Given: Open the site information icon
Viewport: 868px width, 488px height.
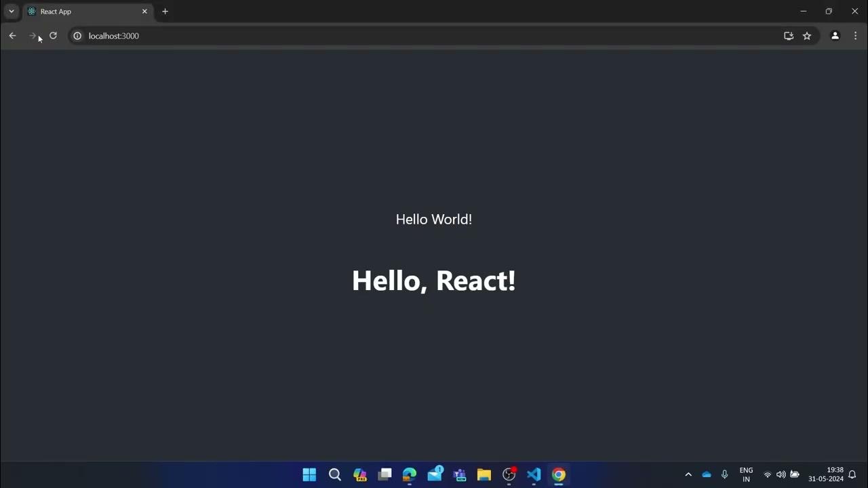Looking at the screenshot, I should [77, 36].
